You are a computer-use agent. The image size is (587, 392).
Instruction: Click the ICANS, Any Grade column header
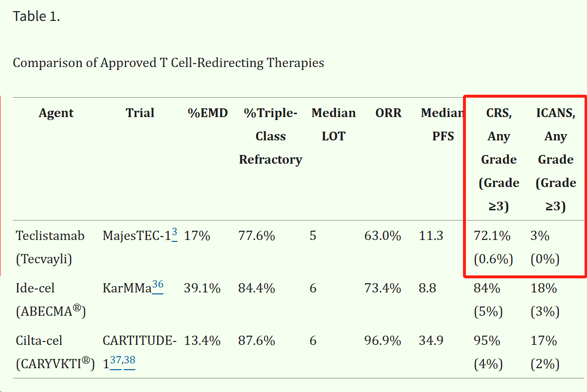556,160
